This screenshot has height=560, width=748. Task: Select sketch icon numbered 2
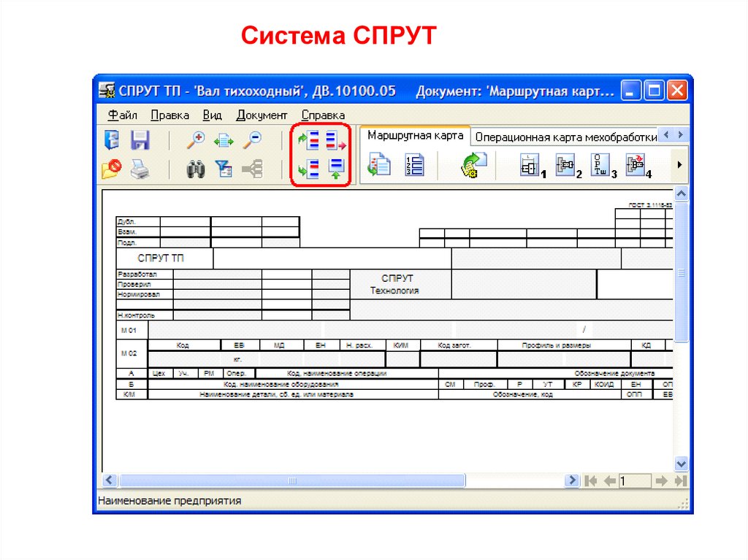tap(568, 166)
